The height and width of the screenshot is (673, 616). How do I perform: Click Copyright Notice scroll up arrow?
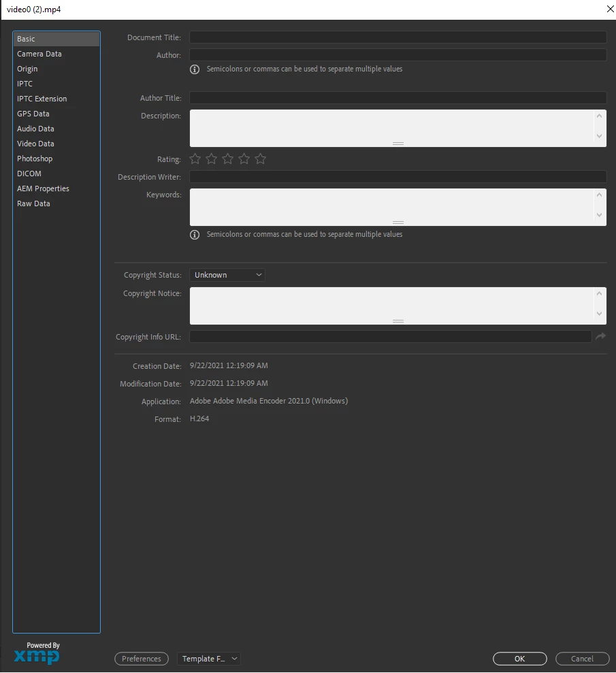coord(599,293)
